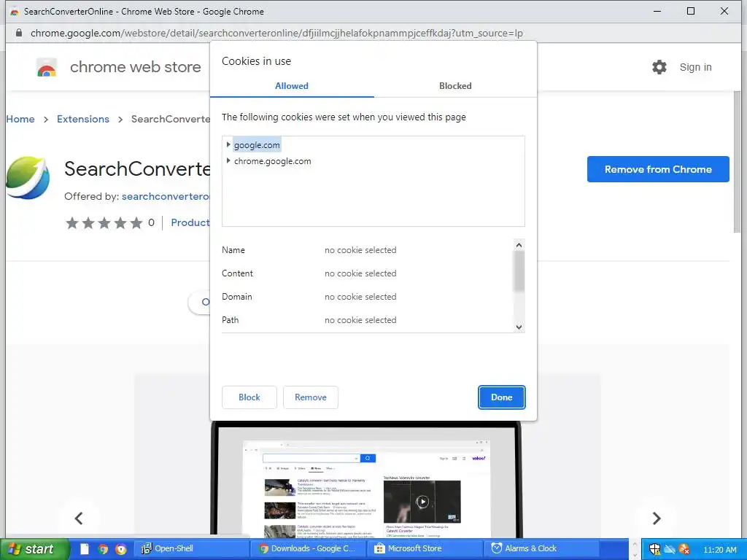Click the cookie details scrollbar thumb

tap(519, 271)
